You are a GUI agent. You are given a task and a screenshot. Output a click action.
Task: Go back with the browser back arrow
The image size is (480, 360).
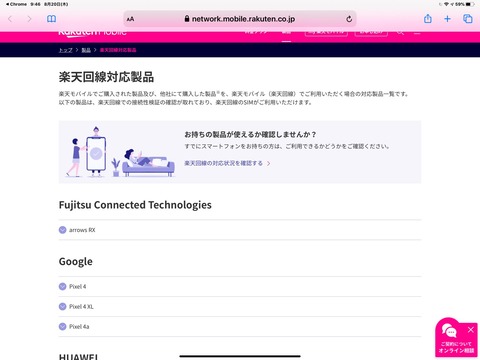[x=10, y=19]
